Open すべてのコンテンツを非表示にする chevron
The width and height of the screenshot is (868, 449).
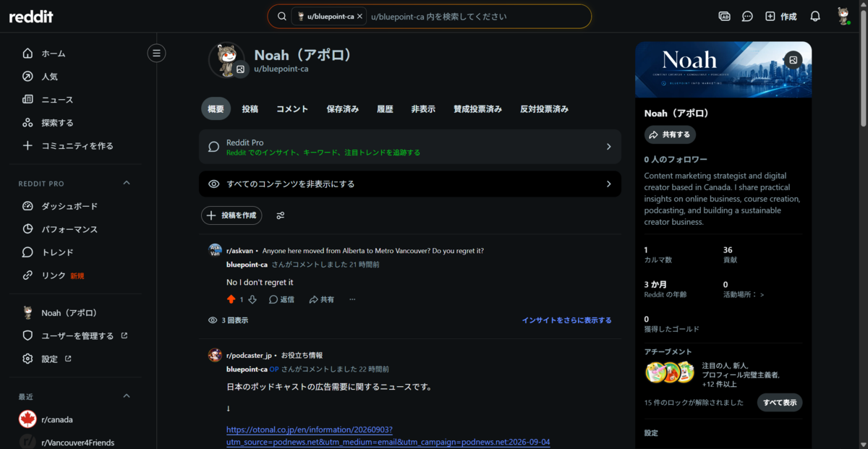(608, 184)
